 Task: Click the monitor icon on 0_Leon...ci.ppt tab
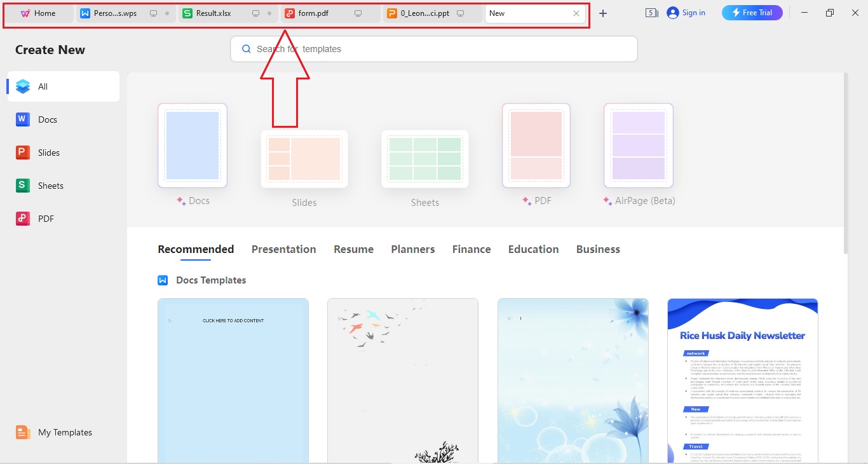coord(460,13)
